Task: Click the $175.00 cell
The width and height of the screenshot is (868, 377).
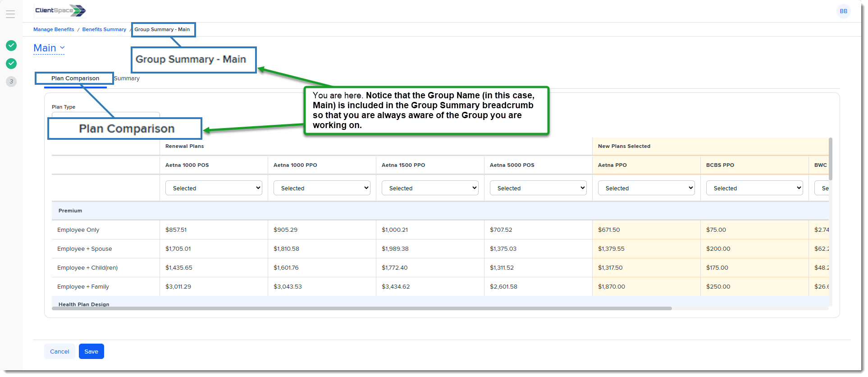Action: tap(754, 268)
